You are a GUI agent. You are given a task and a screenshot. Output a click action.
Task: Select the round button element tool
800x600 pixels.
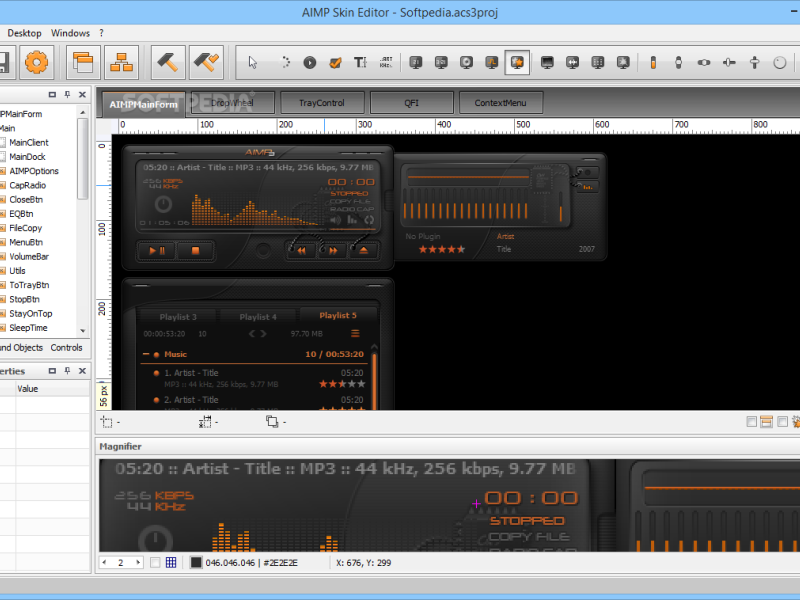(x=310, y=63)
